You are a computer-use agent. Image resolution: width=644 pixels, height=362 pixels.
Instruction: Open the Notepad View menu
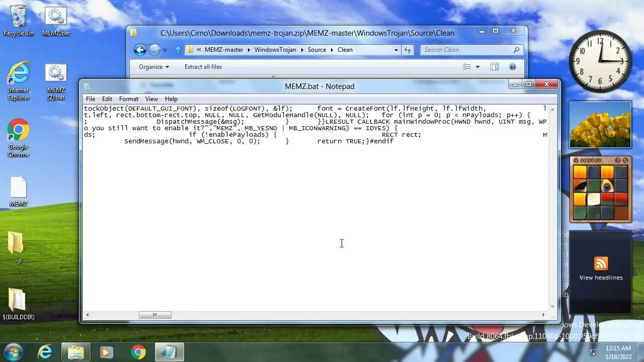(x=151, y=99)
